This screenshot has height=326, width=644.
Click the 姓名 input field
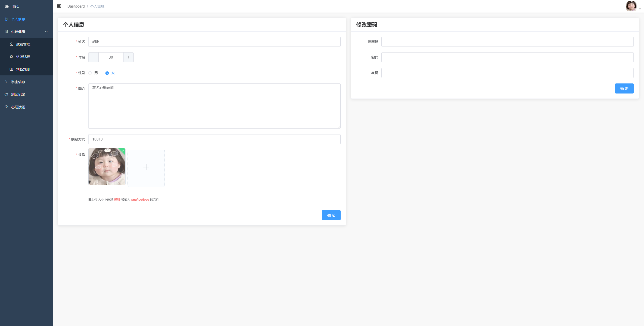coord(214,42)
